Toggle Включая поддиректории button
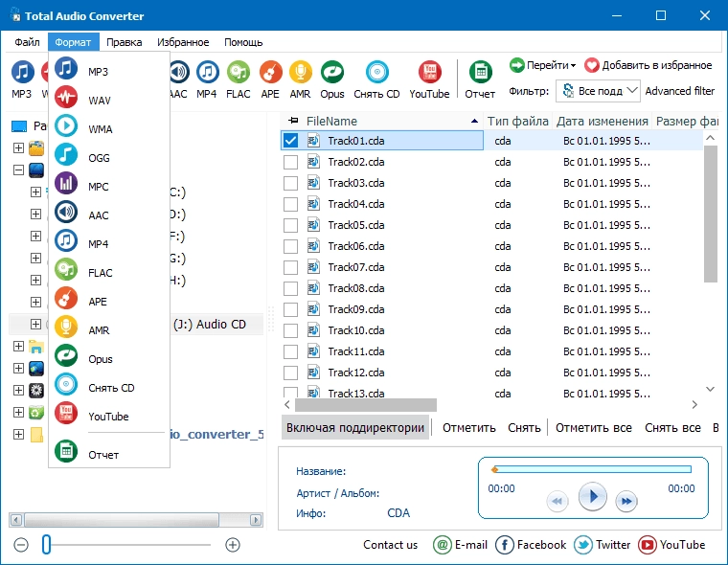 (x=355, y=427)
